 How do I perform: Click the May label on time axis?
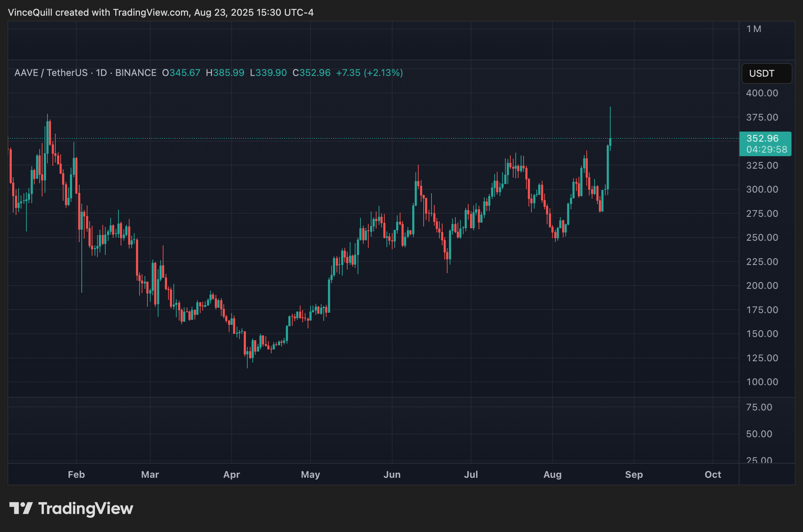click(310, 475)
